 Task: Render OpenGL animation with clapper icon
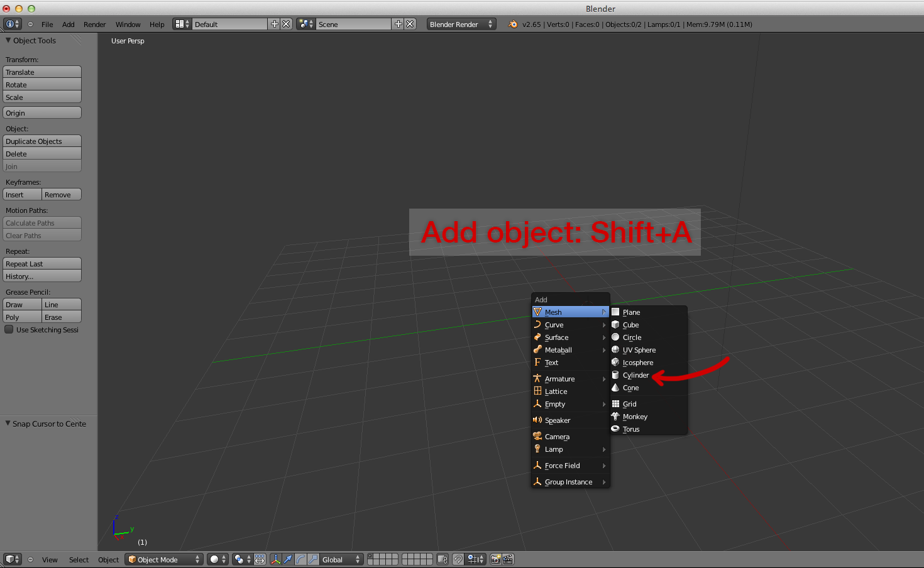pos(508,559)
